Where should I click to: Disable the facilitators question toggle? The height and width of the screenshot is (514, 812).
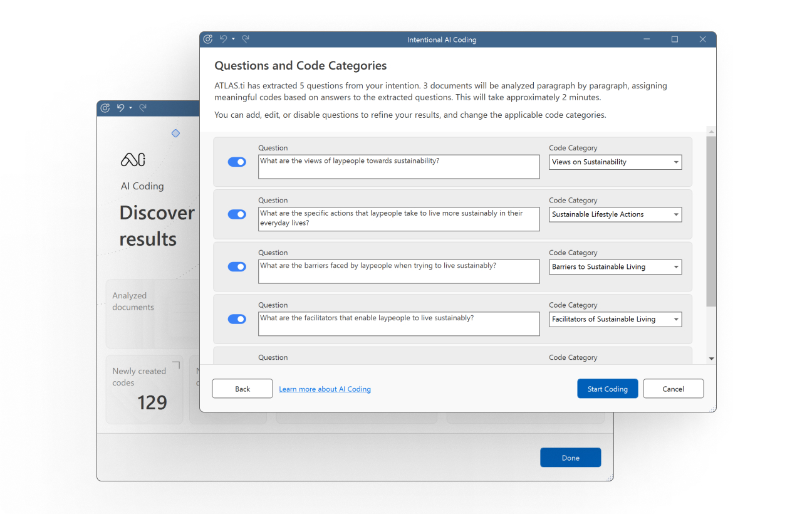[x=237, y=319]
